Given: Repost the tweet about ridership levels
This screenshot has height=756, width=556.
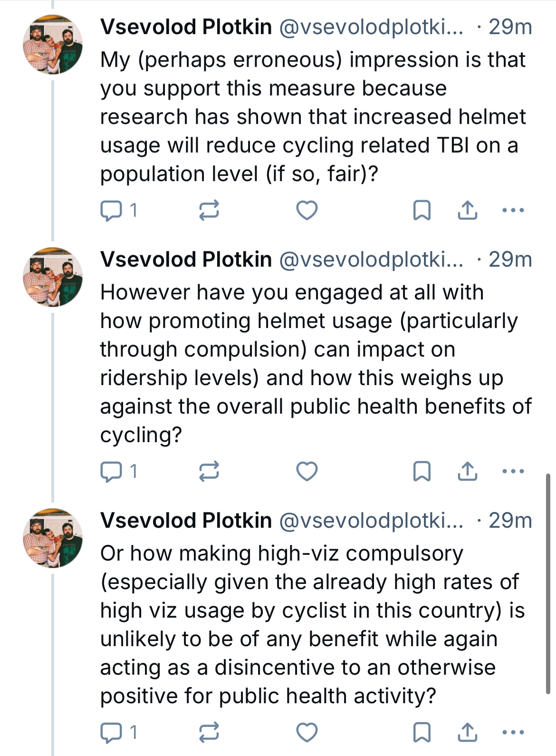Looking at the screenshot, I should 209,471.
